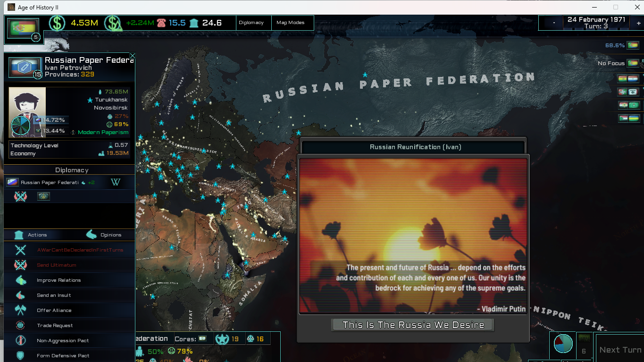Click the treasury dollar sign icon
644x362 pixels.
[57, 23]
